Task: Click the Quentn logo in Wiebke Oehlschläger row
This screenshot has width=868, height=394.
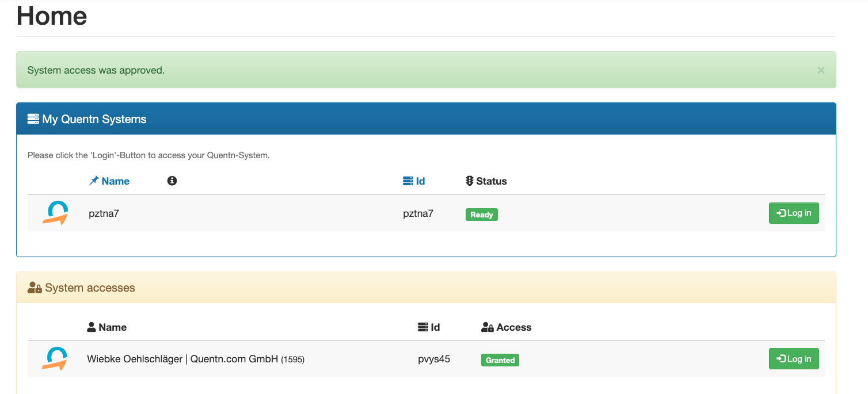Action: [55, 358]
